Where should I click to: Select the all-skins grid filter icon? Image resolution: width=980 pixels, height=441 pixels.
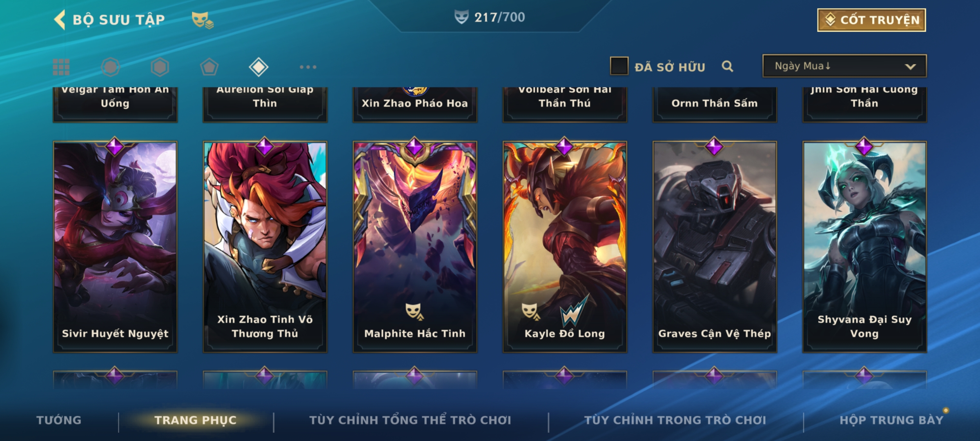[x=61, y=67]
